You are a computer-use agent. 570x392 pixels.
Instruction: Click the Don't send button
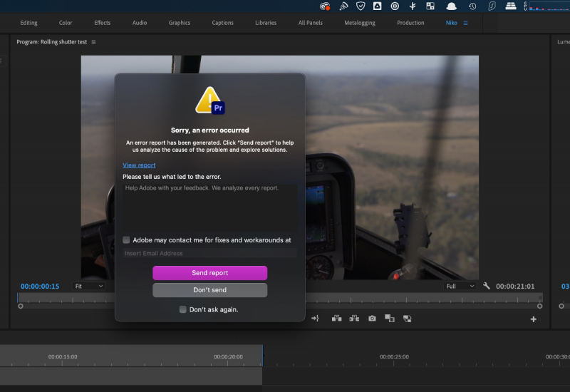pyautogui.click(x=209, y=290)
